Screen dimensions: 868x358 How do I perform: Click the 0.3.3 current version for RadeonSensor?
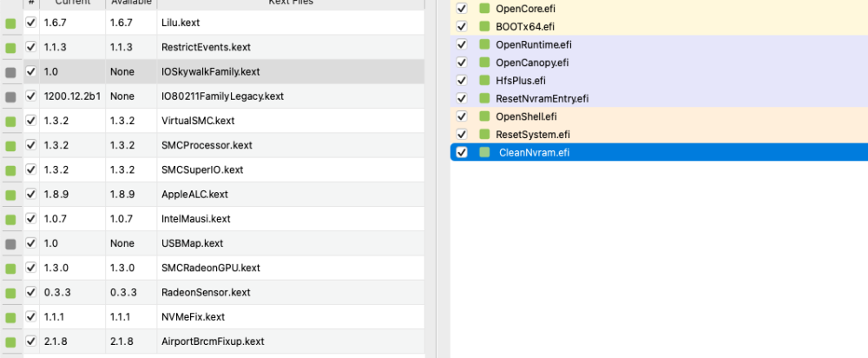tap(57, 292)
